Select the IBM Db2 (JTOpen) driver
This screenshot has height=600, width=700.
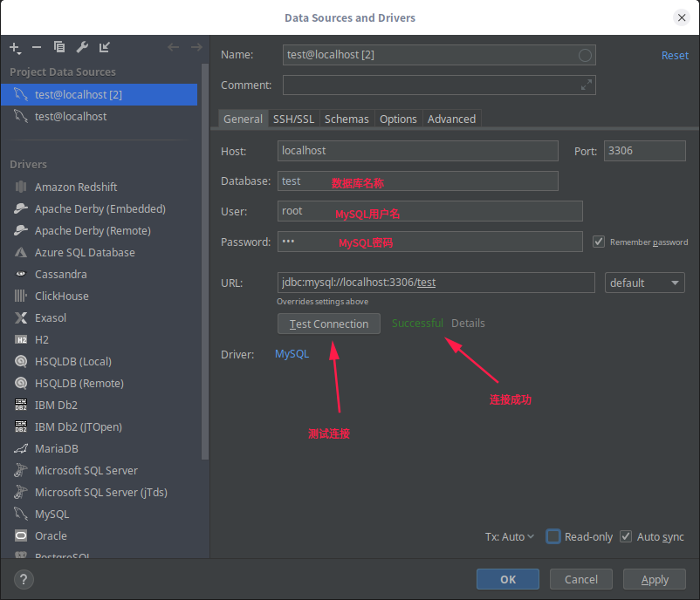click(79, 427)
